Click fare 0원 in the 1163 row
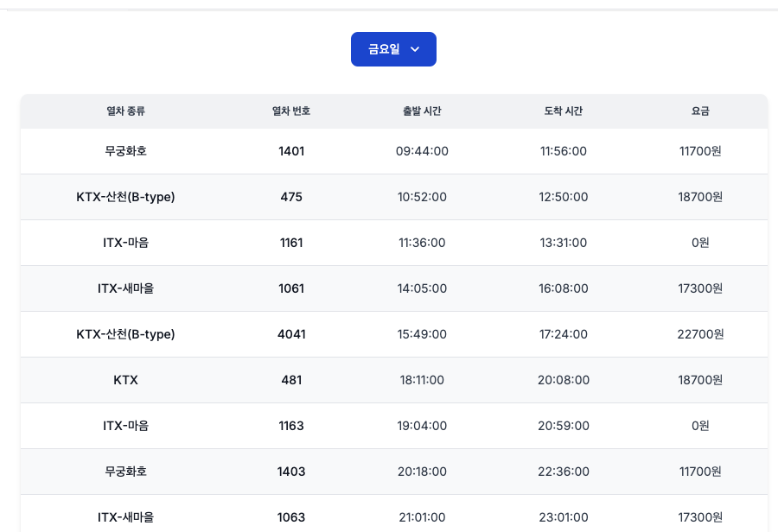Screen dimensions: 778x532 [x=700, y=426]
